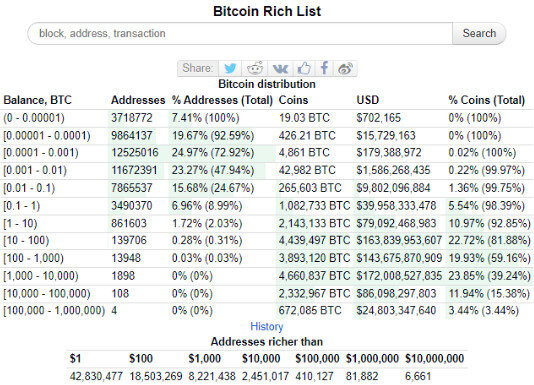The width and height of the screenshot is (534, 385).
Task: Share on Weibo icon
Action: 345,68
